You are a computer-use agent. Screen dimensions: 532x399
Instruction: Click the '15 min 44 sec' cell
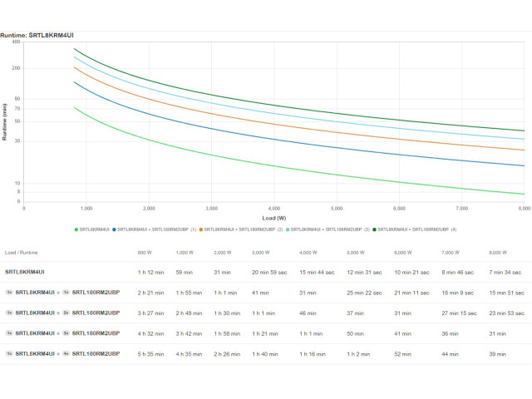[x=317, y=273]
